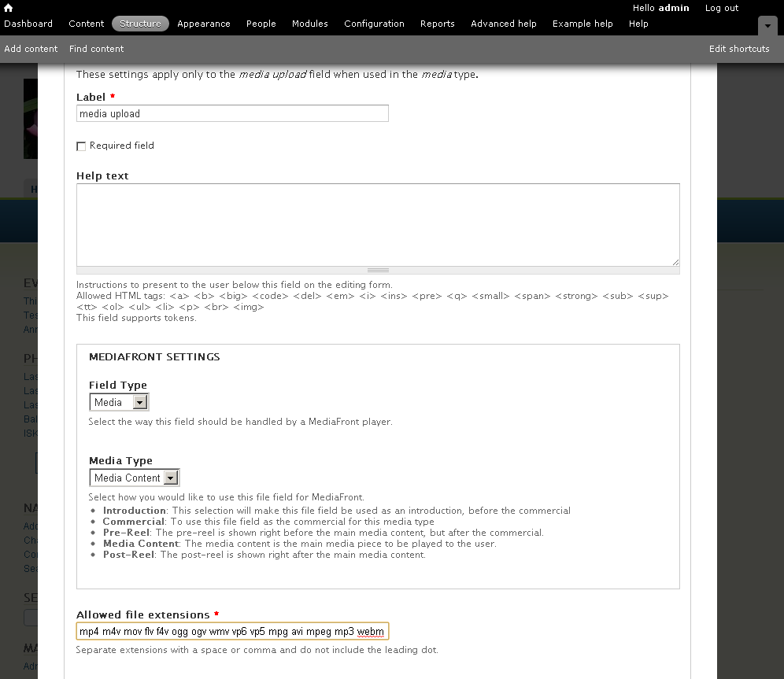Open the Appearance menu
Image resolution: width=784 pixels, height=679 pixels.
click(203, 24)
